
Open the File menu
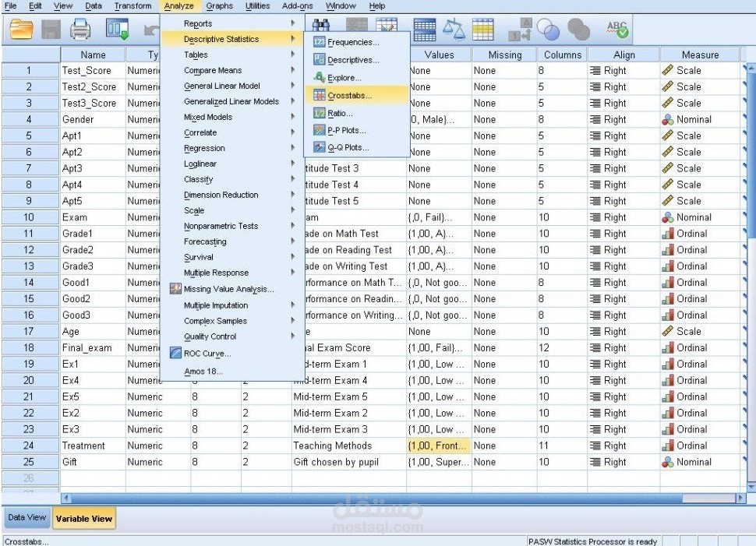10,5
